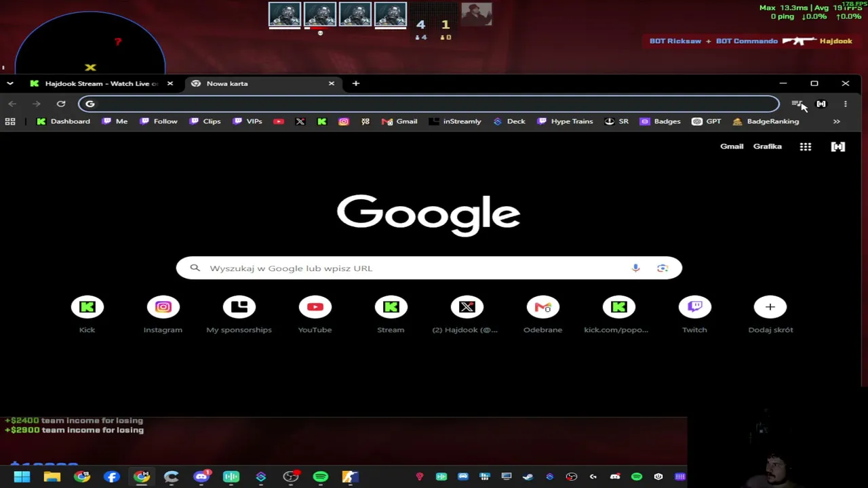Open the GPT bookmark
Image resolution: width=868 pixels, height=488 pixels.
(x=707, y=121)
